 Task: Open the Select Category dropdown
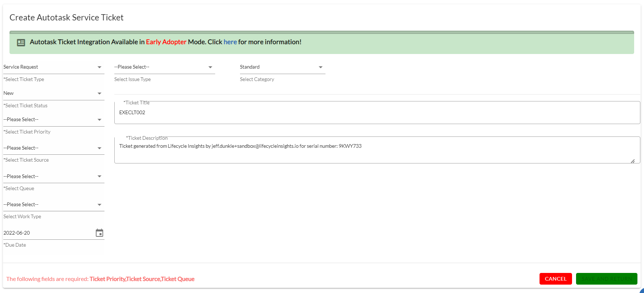[x=282, y=67]
